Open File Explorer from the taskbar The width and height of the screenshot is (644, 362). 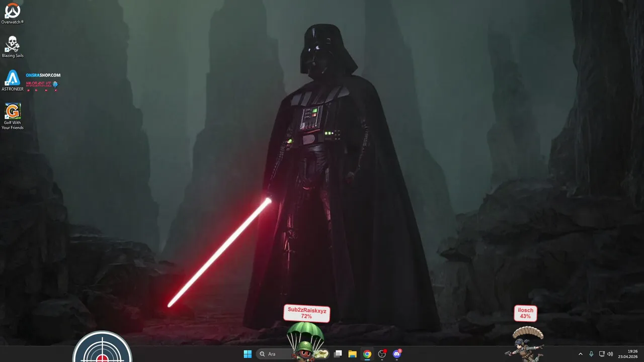pos(353,354)
